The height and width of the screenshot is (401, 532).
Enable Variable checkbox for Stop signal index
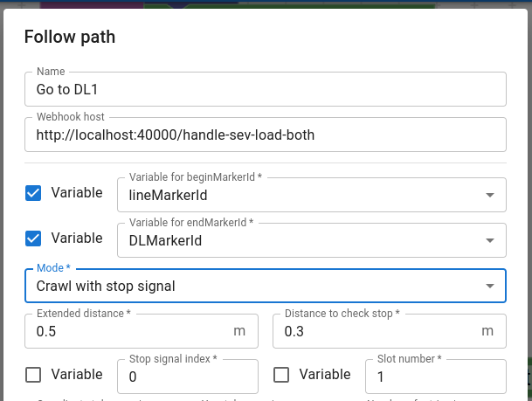pyautogui.click(x=33, y=375)
